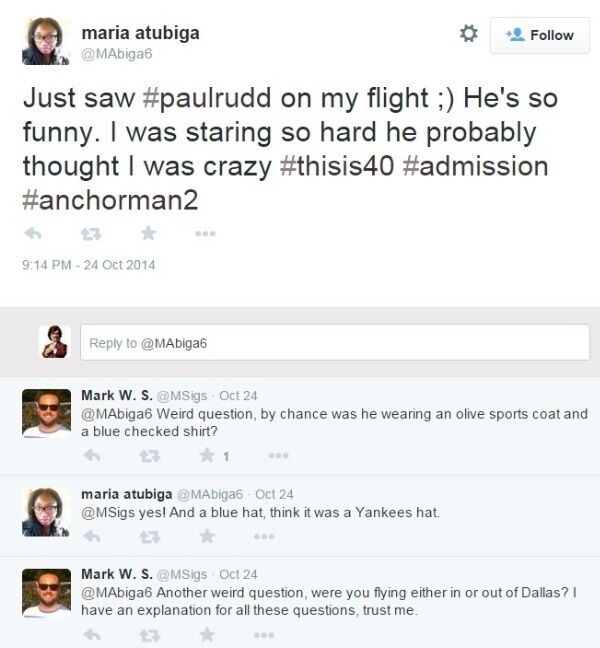Favorite the main Paul Rudd tweet
600x648 pixels.
(148, 233)
